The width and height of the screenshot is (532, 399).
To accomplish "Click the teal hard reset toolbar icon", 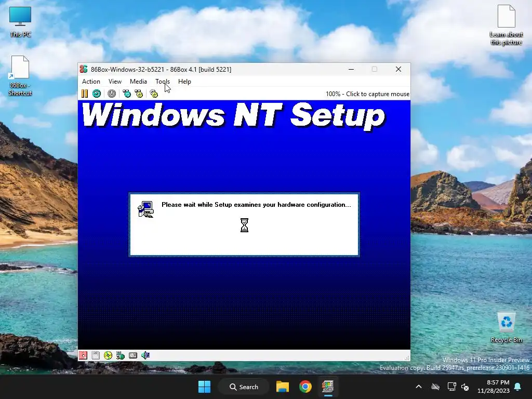I will pyautogui.click(x=97, y=94).
